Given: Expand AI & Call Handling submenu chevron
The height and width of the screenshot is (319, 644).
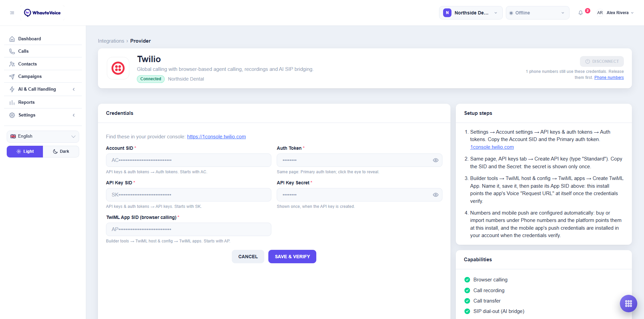Looking at the screenshot, I should (74, 89).
